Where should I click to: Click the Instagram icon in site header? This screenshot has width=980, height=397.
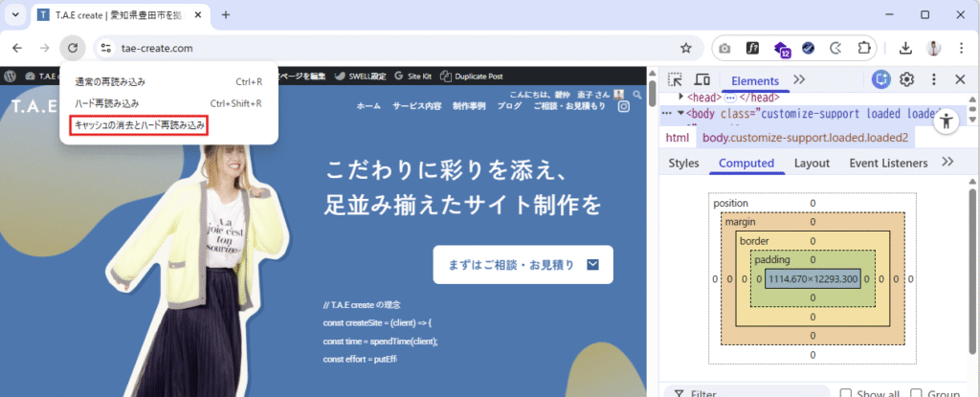624,106
